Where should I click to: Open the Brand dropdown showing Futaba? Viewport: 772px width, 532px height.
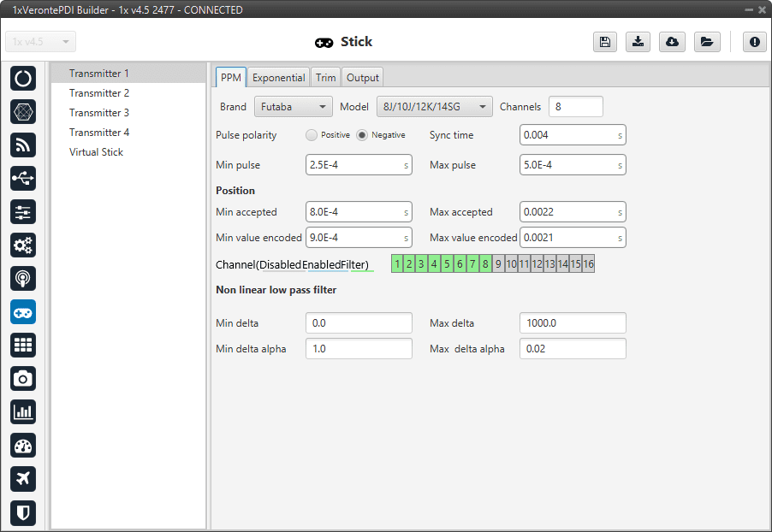[x=294, y=107]
